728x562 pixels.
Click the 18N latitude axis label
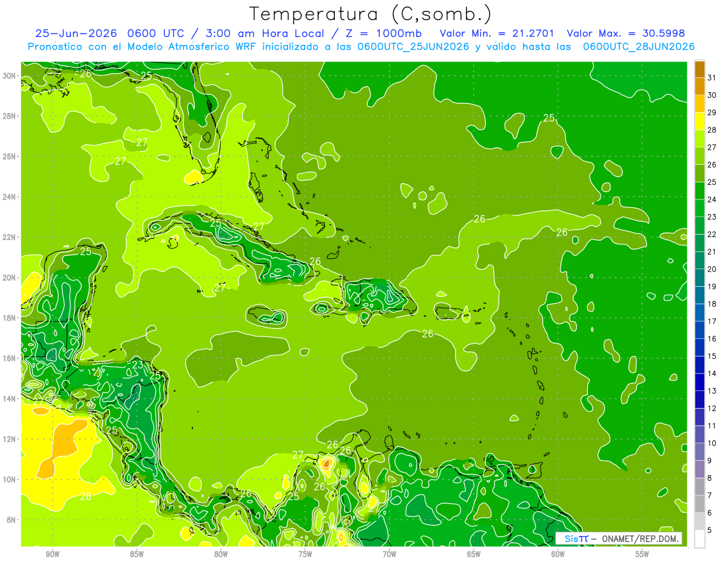(10, 318)
